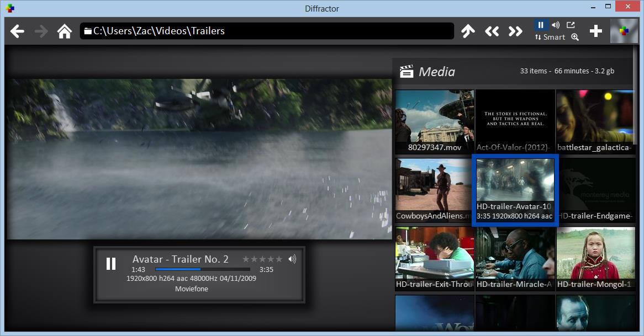This screenshot has width=644, height=336.
Task: Click the Diffractor app icon in the title bar
Action: point(10,8)
